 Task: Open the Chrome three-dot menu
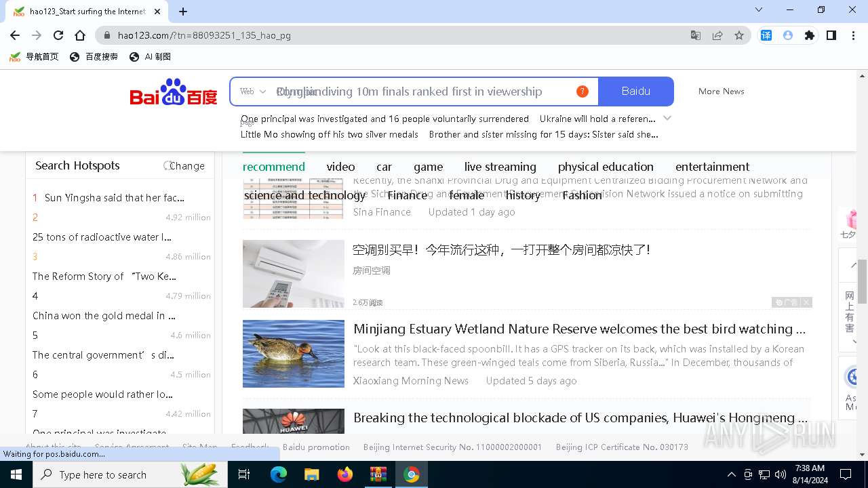853,35
